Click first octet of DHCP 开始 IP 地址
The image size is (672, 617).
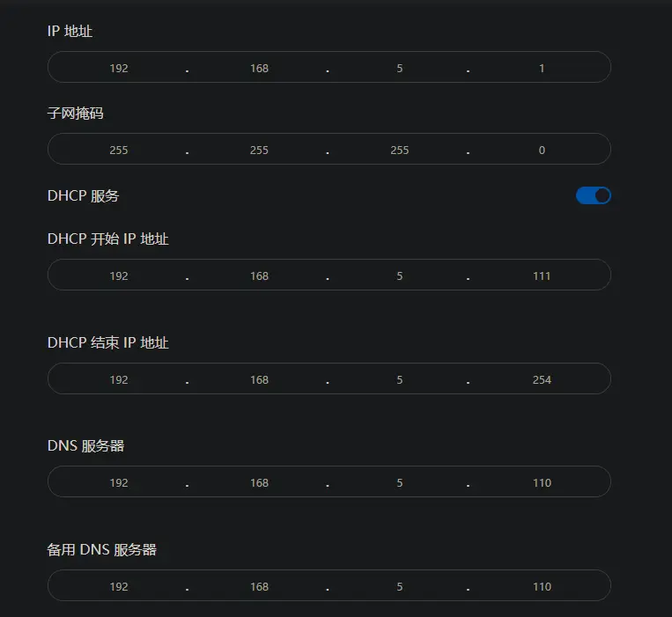click(x=119, y=275)
